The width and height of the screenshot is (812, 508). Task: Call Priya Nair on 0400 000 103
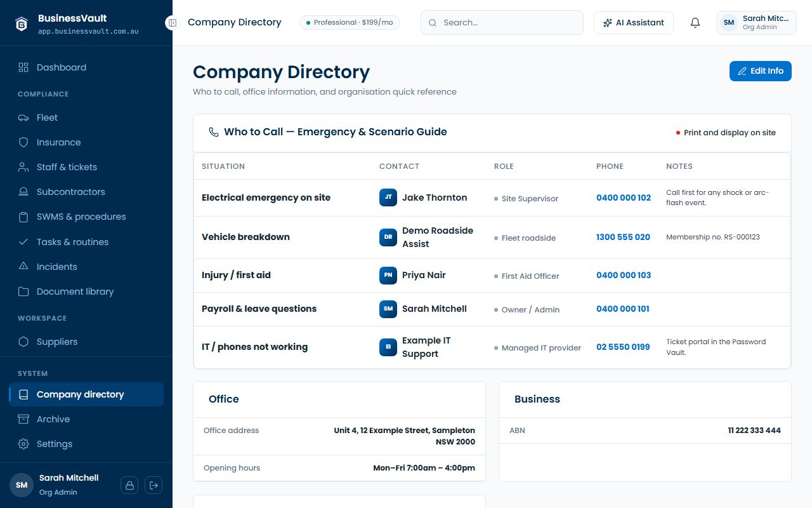point(624,275)
